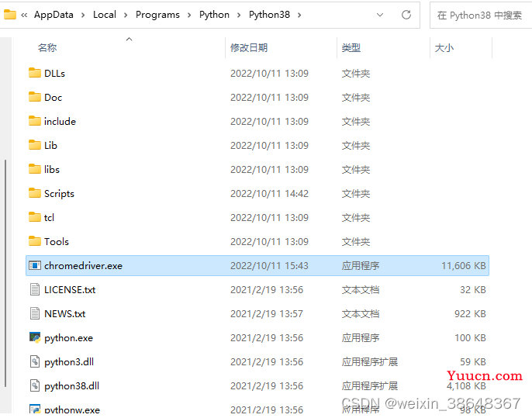Click the 11,606 KB size value
This screenshot has width=532, height=418.
click(x=464, y=266)
